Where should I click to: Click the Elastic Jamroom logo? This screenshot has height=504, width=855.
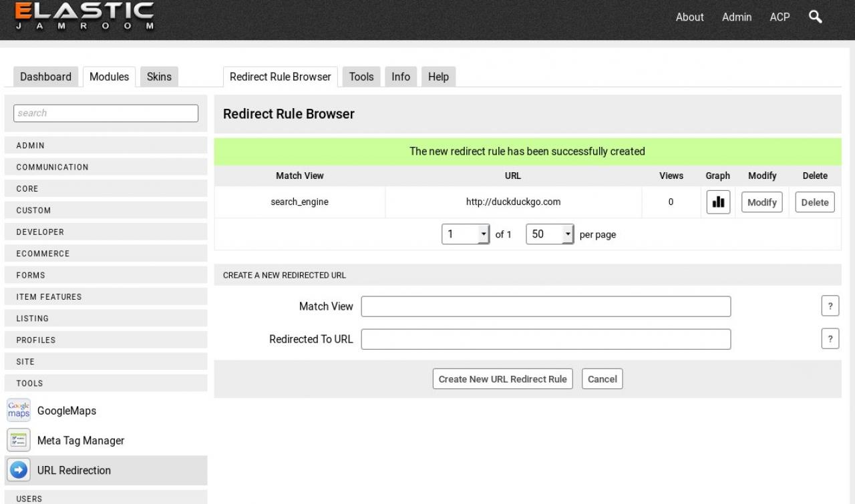coord(84,17)
